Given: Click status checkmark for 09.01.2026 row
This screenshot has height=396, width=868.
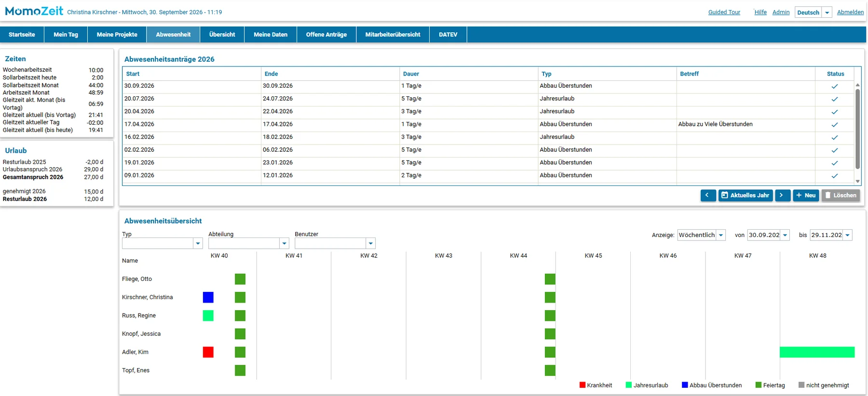Looking at the screenshot, I should coord(834,176).
